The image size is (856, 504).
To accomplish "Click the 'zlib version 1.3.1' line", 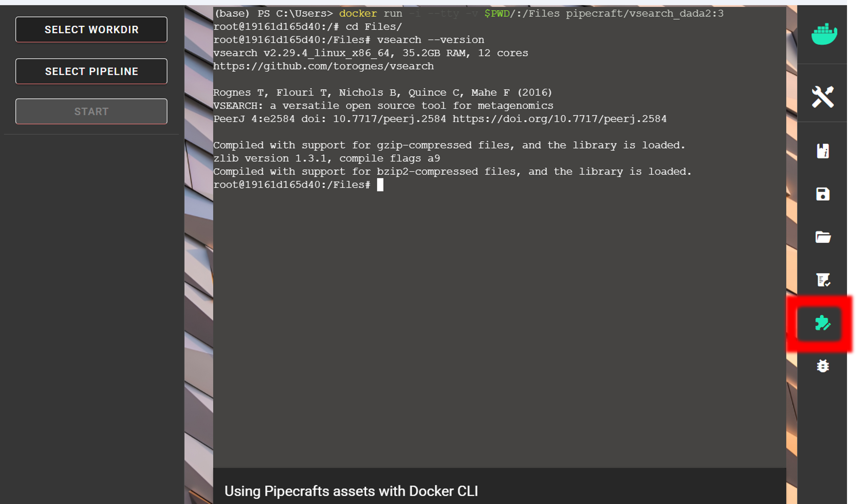I will click(x=327, y=158).
